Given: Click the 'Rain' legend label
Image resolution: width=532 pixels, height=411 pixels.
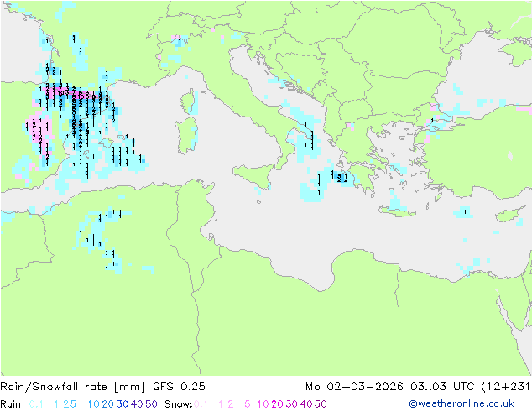Looking at the screenshot, I should 11,404.
